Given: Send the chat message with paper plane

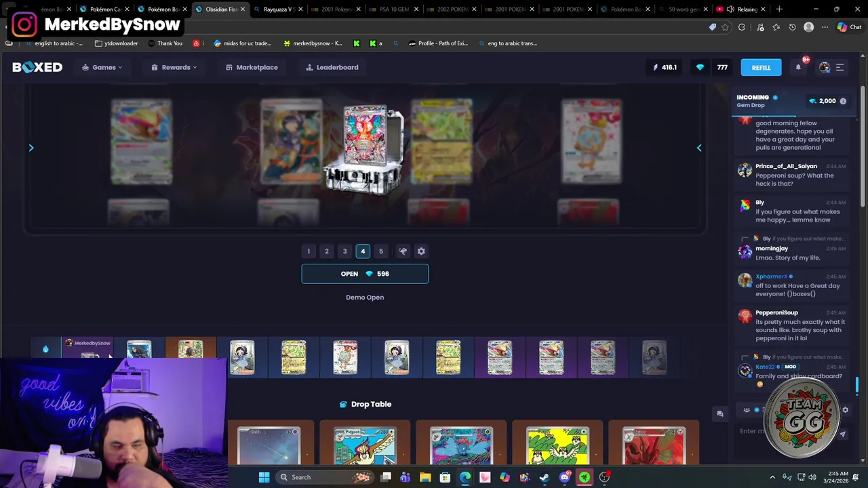Looking at the screenshot, I should tap(842, 434).
